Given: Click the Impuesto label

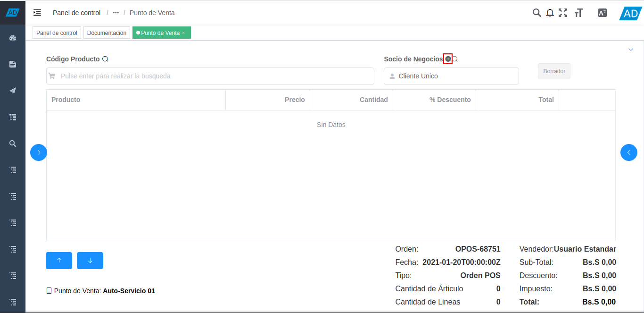Looking at the screenshot, I should 536,288.
